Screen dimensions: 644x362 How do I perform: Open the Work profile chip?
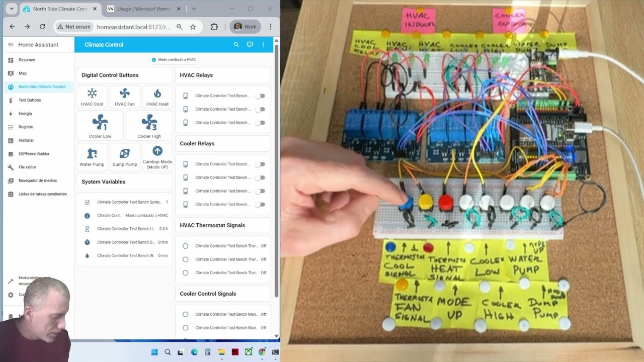(x=245, y=27)
